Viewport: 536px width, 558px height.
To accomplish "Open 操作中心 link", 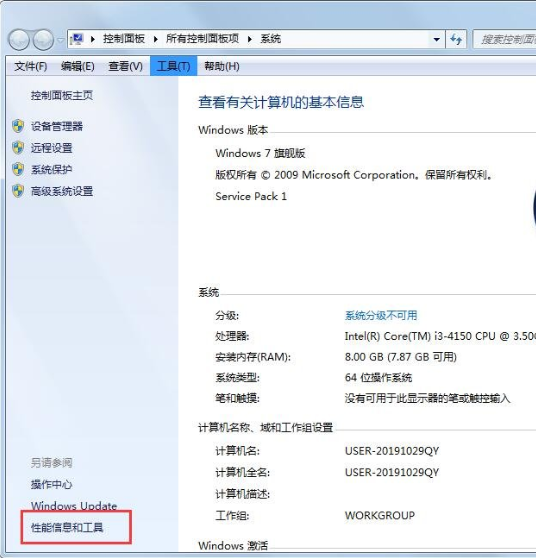I will tap(52, 484).
